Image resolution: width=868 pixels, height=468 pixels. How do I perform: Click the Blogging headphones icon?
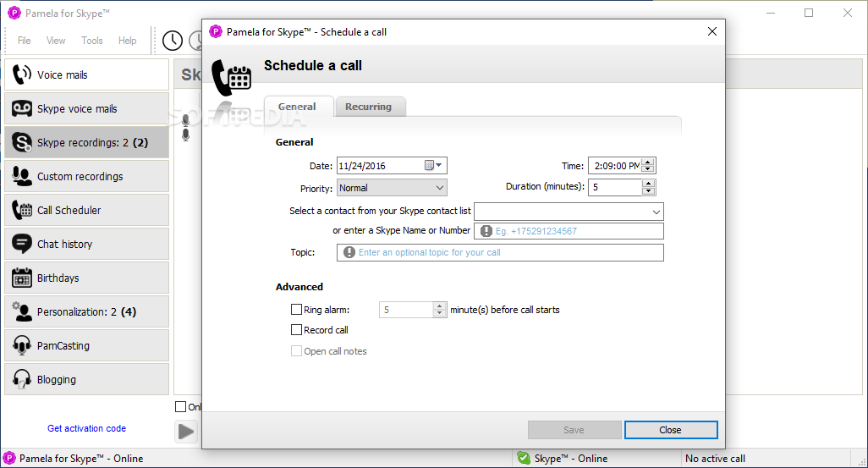click(22, 379)
